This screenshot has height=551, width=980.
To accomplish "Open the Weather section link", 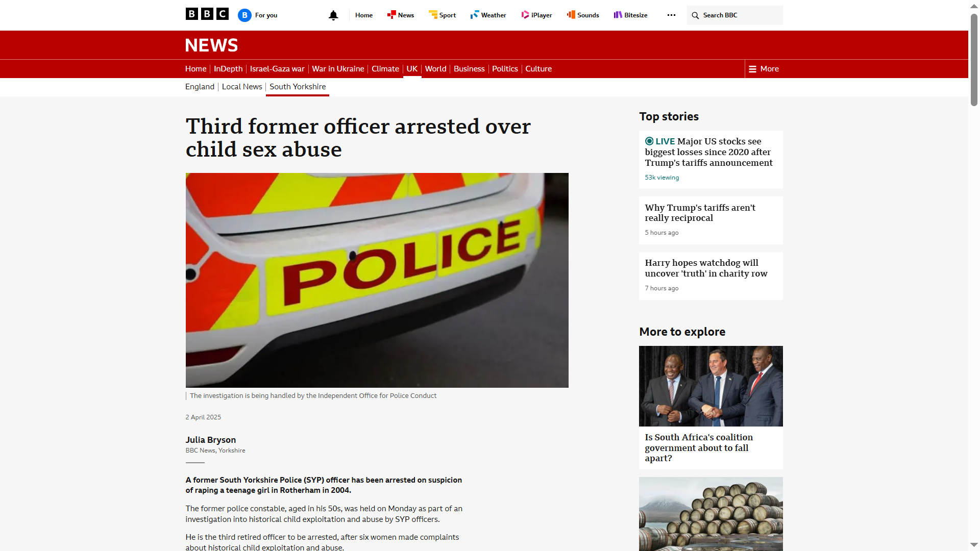I will [488, 15].
